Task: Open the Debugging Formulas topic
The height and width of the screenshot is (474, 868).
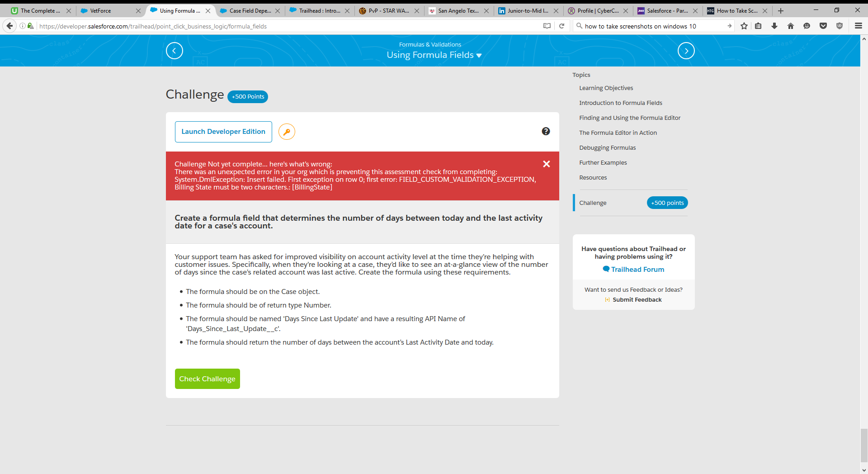Action: 608,148
